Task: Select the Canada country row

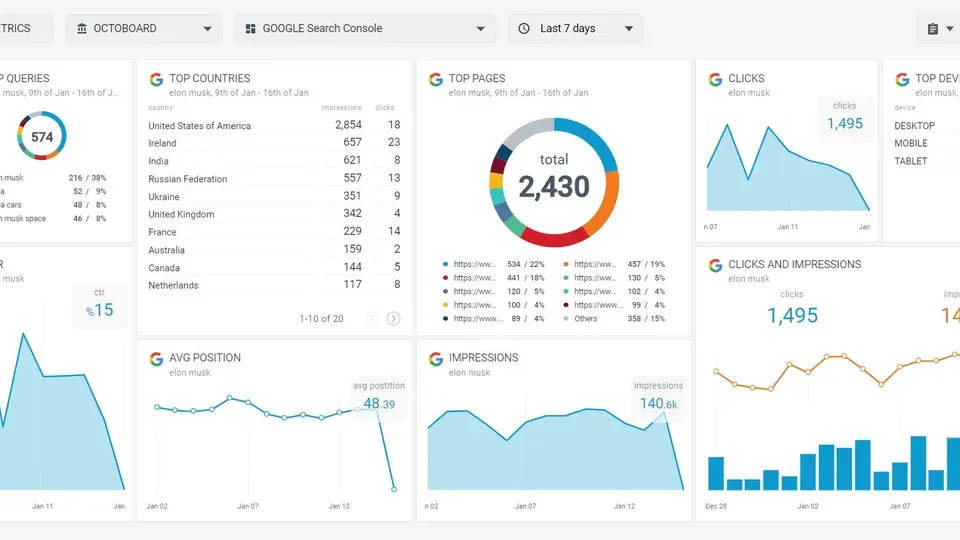Action: (x=274, y=267)
